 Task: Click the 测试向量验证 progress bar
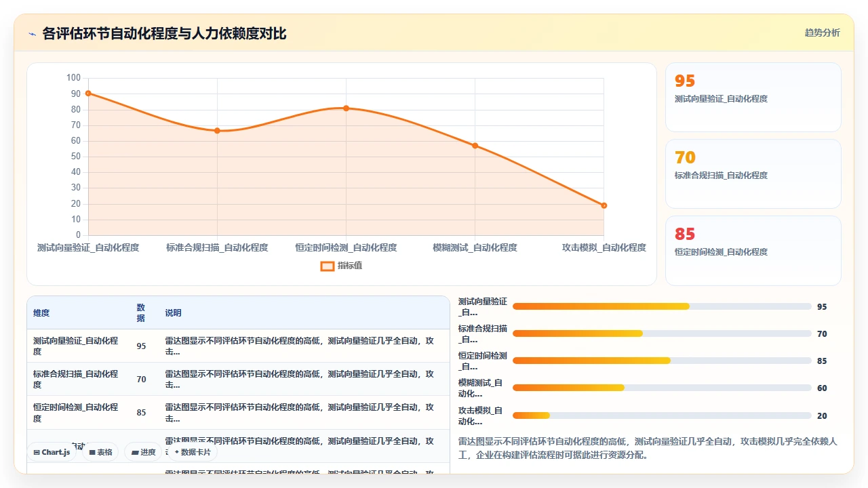[x=662, y=306]
